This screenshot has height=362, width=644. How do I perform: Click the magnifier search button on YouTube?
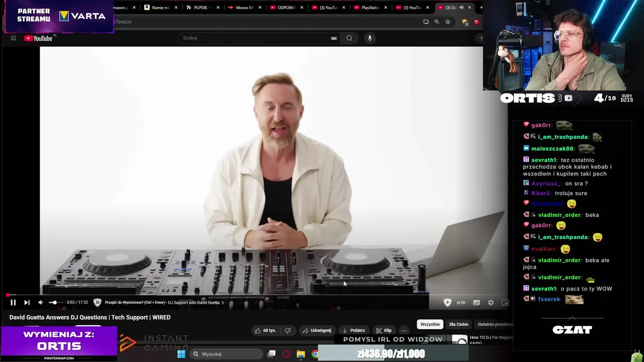(349, 38)
